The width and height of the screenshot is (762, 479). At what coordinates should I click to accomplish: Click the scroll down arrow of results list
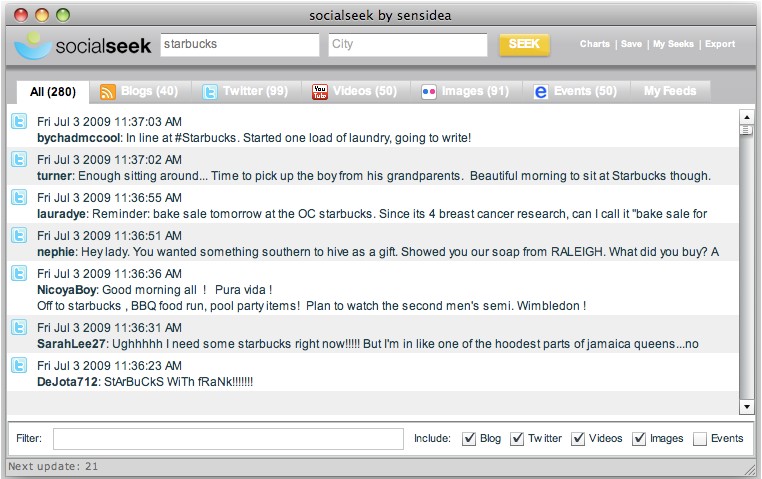coord(746,407)
